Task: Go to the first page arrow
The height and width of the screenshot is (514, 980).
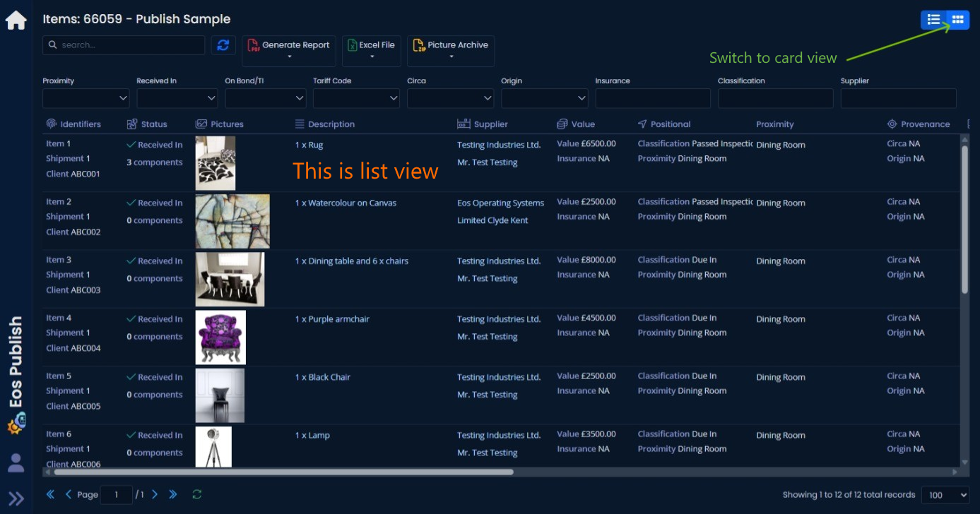Action: [x=50, y=495]
